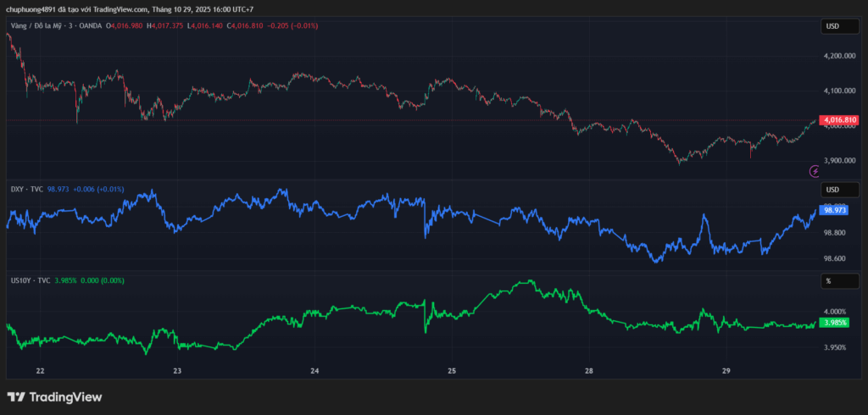Image resolution: width=868 pixels, height=415 pixels.
Task: Click date label 22 on time axis
Action: 40,371
